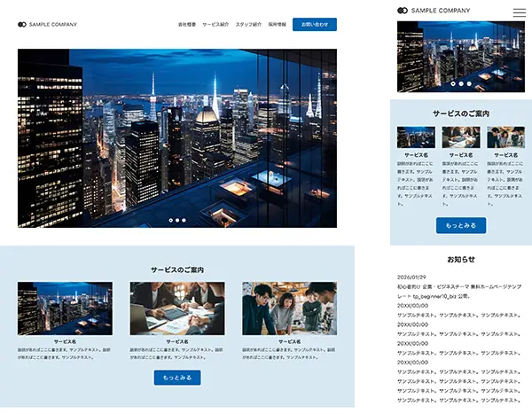
Task: Open the hamburger menu in mobile view
Action: pos(520,11)
